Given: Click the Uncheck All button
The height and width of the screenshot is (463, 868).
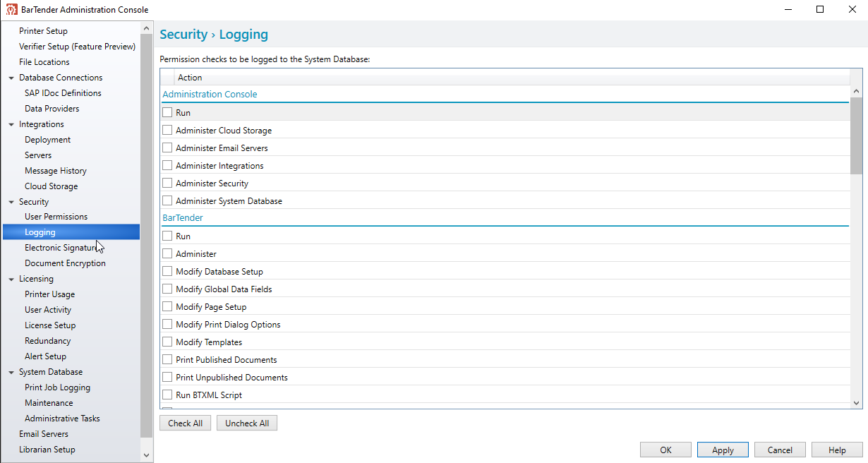Looking at the screenshot, I should 247,423.
